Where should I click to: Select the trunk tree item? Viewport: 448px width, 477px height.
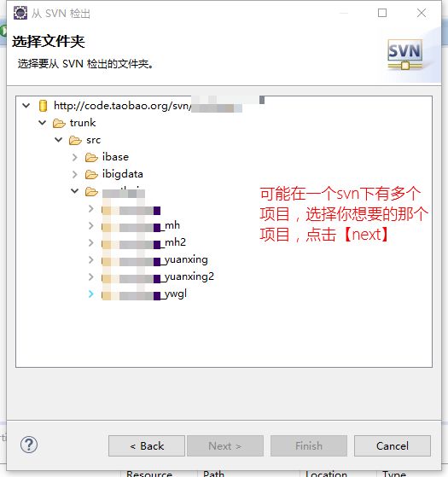coord(83,123)
